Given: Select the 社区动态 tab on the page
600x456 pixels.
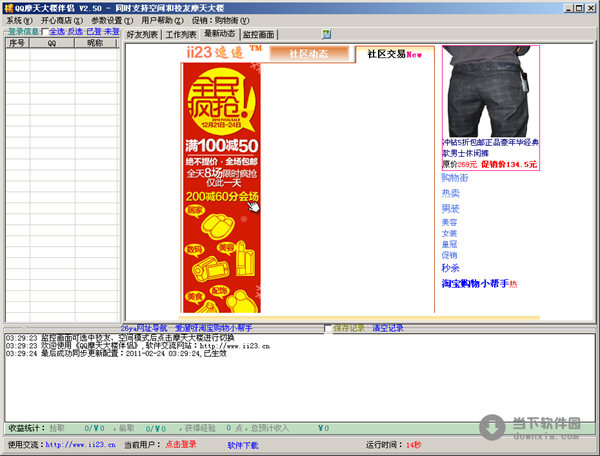Looking at the screenshot, I should 308,54.
